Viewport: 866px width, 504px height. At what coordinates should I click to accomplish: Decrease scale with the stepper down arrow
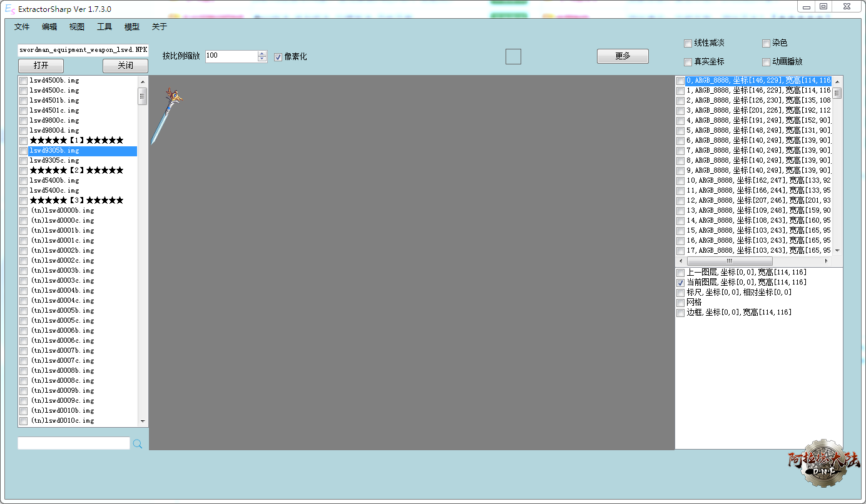pyautogui.click(x=262, y=59)
